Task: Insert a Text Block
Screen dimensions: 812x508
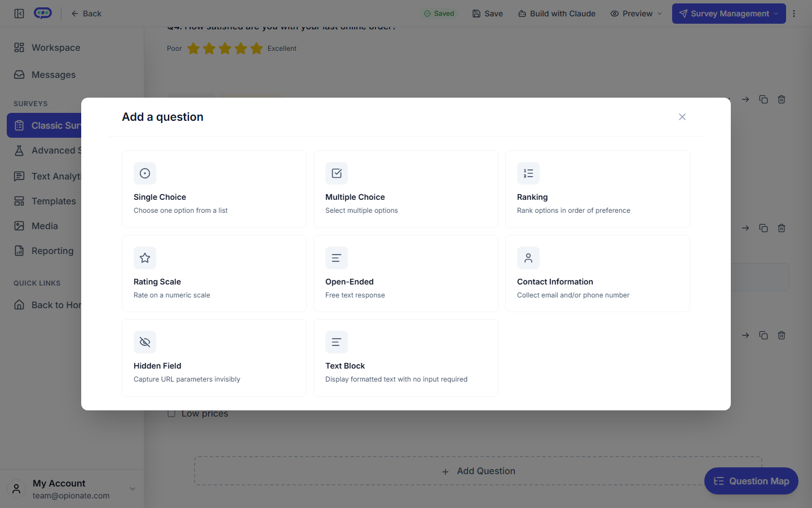Action: tap(406, 358)
